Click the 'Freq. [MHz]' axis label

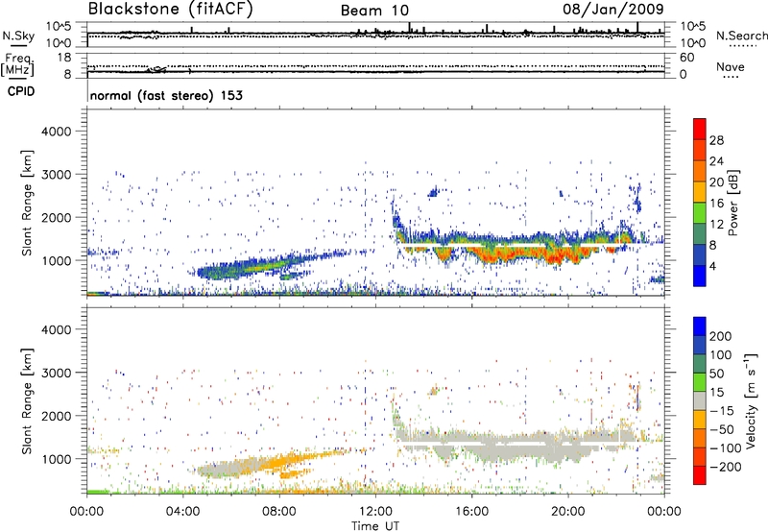click(17, 64)
